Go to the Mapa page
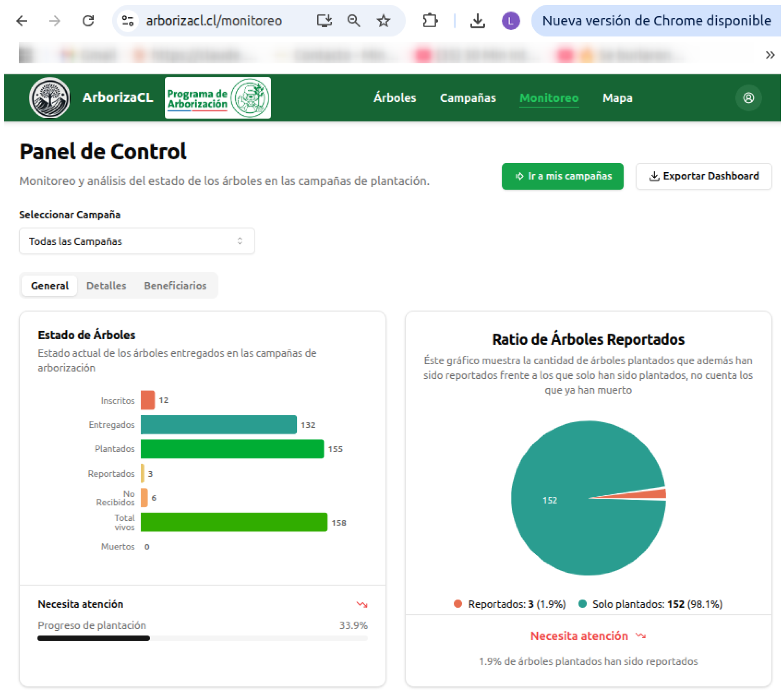This screenshot has width=784, height=692. pos(617,98)
